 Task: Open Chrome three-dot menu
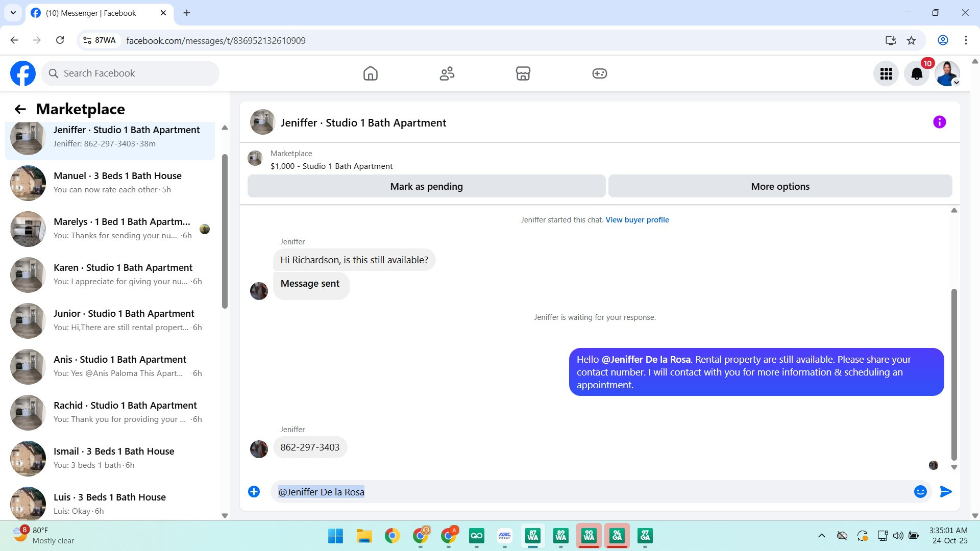(x=966, y=40)
